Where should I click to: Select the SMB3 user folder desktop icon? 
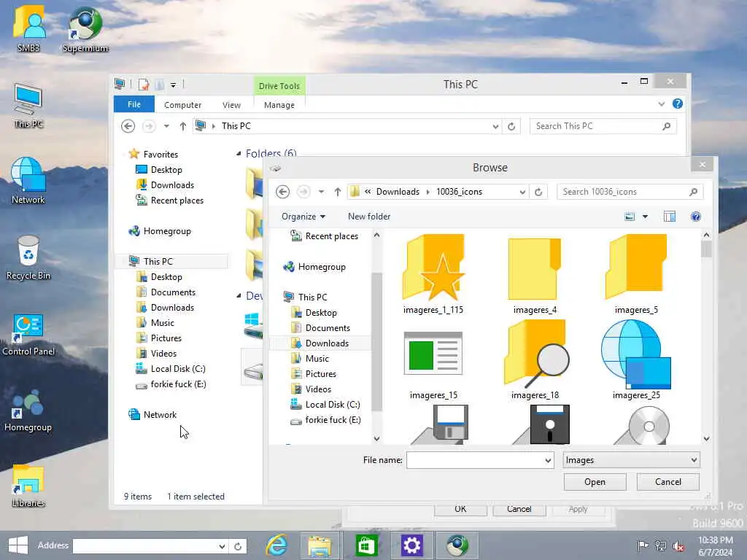[x=28, y=29]
